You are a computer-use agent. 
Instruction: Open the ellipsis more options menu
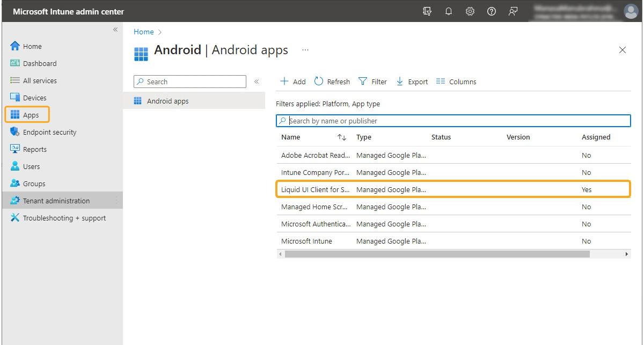click(305, 50)
